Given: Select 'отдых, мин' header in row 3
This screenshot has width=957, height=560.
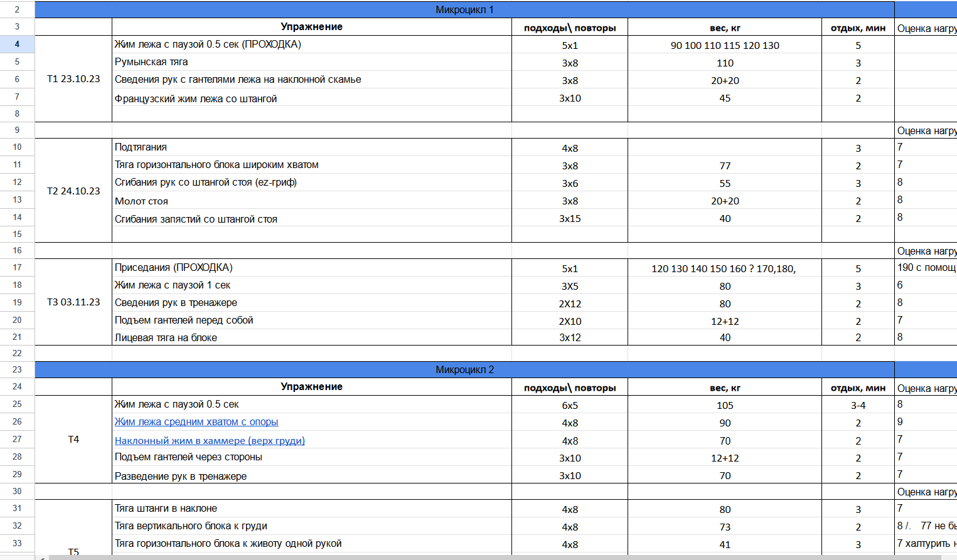Looking at the screenshot, I should pos(858,28).
